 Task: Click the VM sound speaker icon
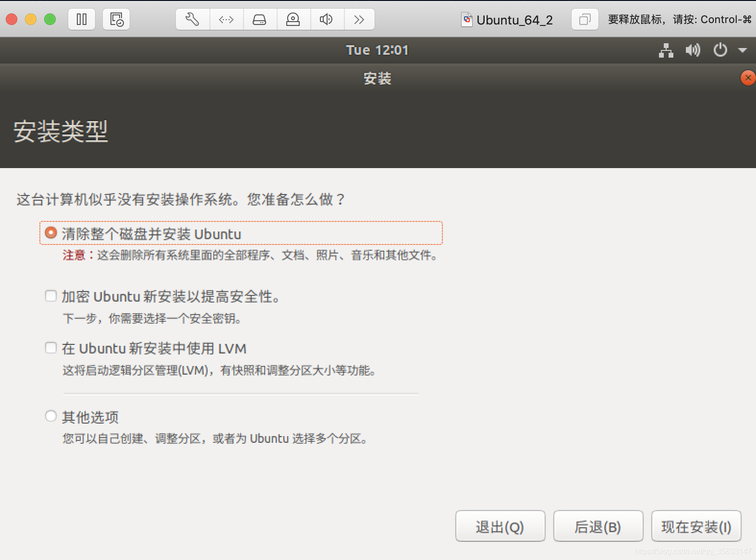pos(327,19)
